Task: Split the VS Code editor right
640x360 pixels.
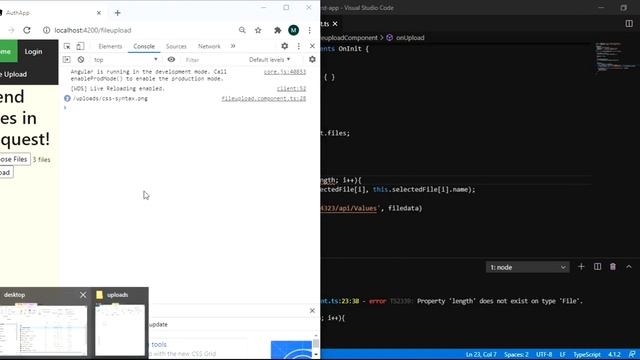Action: click(629, 24)
